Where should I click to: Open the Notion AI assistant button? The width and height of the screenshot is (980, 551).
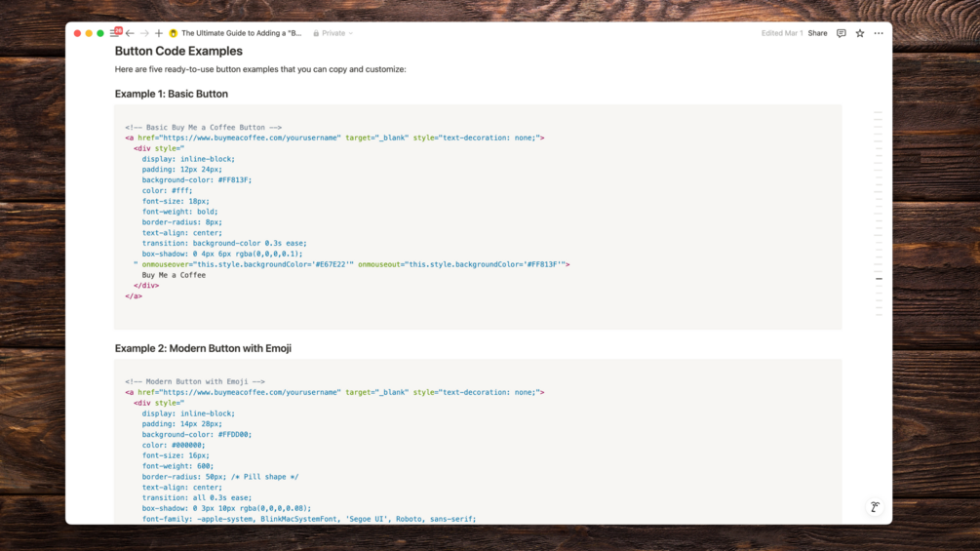tap(875, 507)
